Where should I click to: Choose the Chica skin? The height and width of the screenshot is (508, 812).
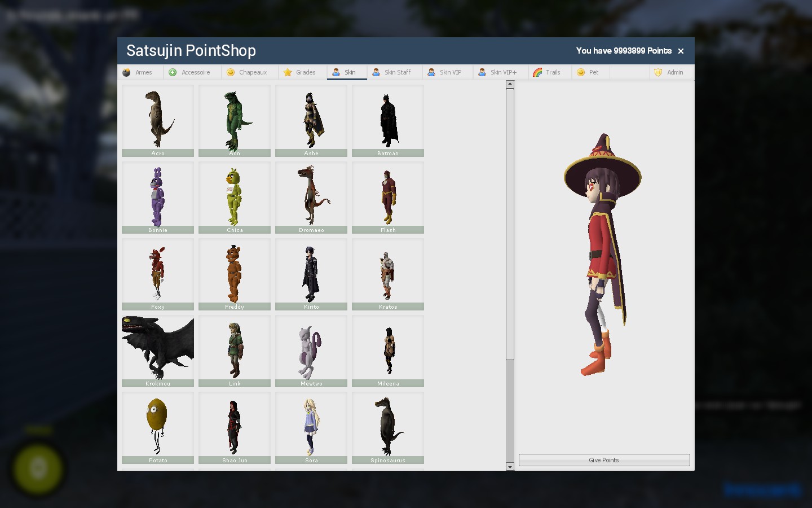[235, 198]
